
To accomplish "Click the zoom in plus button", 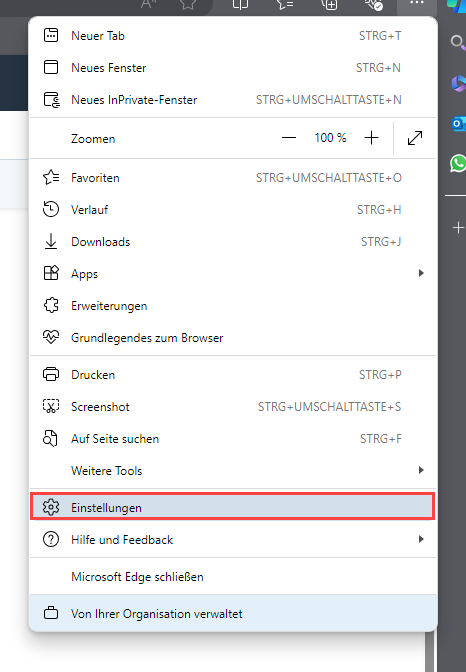I will click(x=371, y=138).
